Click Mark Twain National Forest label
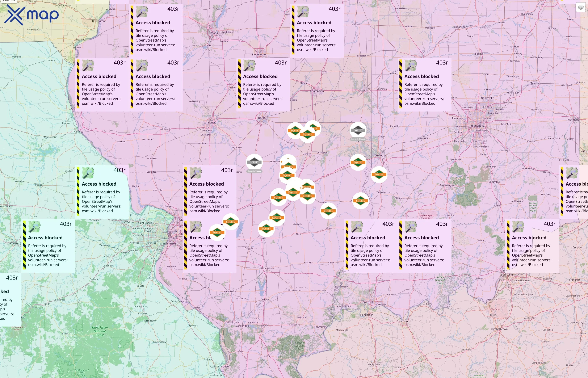 point(100,331)
